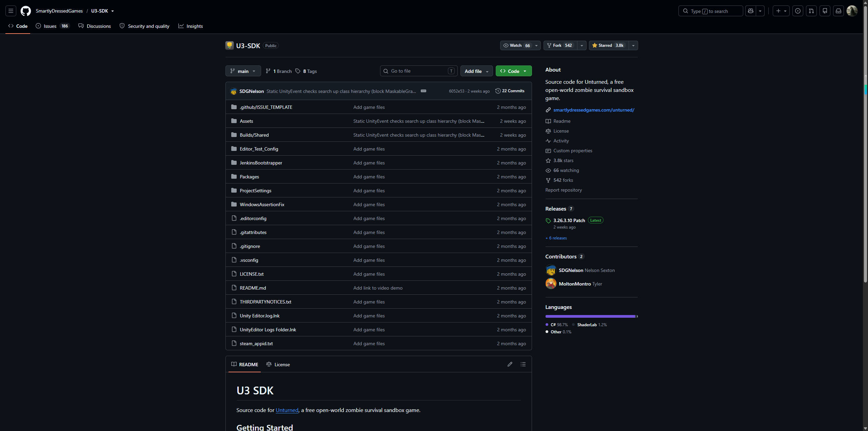Open the issues icon in top header
The image size is (868, 431).
[x=798, y=11]
